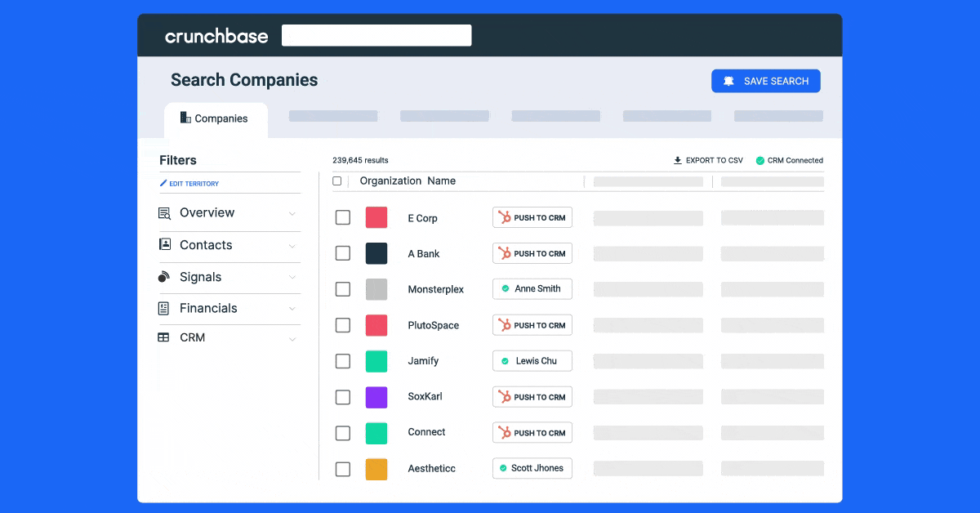980x513 pixels.
Task: Expand the Overview filter section
Action: click(x=292, y=212)
